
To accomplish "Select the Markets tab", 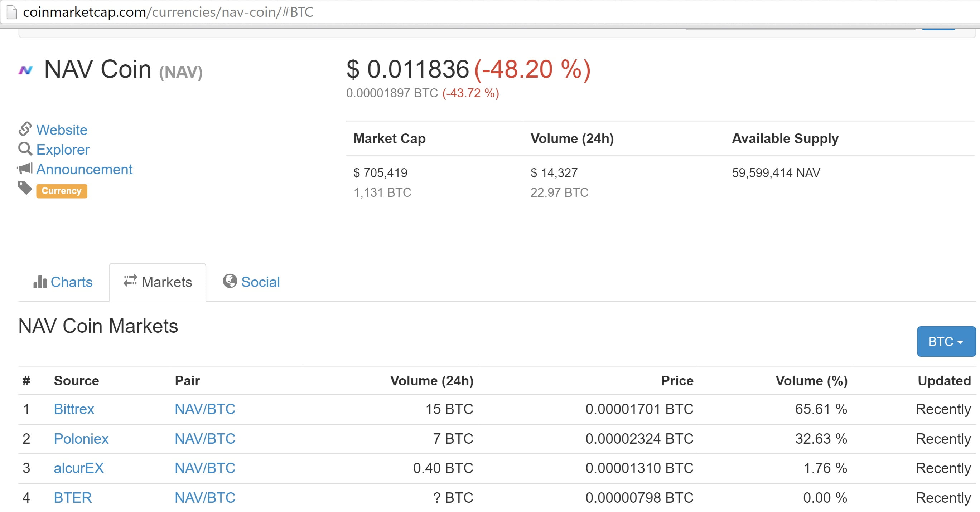I will pyautogui.click(x=158, y=282).
